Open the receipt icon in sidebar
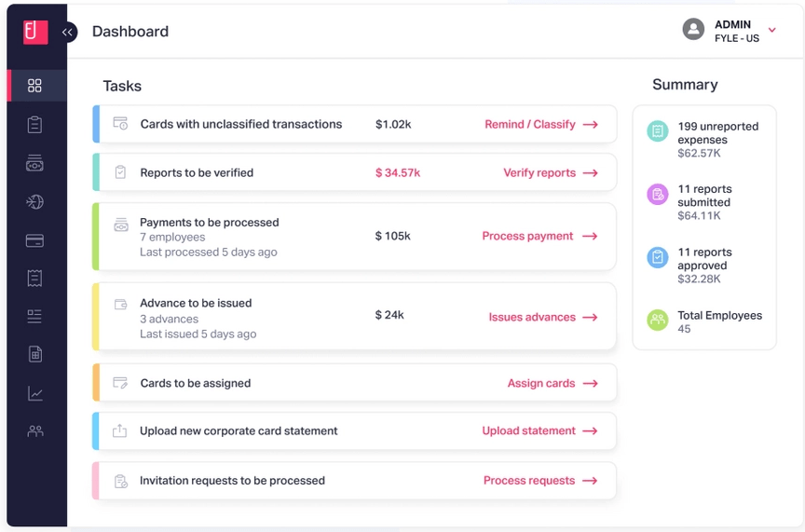The image size is (805, 532). tap(34, 279)
